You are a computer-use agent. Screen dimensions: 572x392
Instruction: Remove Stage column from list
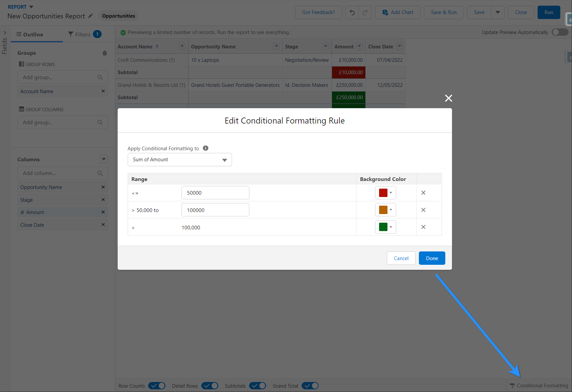[x=103, y=200]
